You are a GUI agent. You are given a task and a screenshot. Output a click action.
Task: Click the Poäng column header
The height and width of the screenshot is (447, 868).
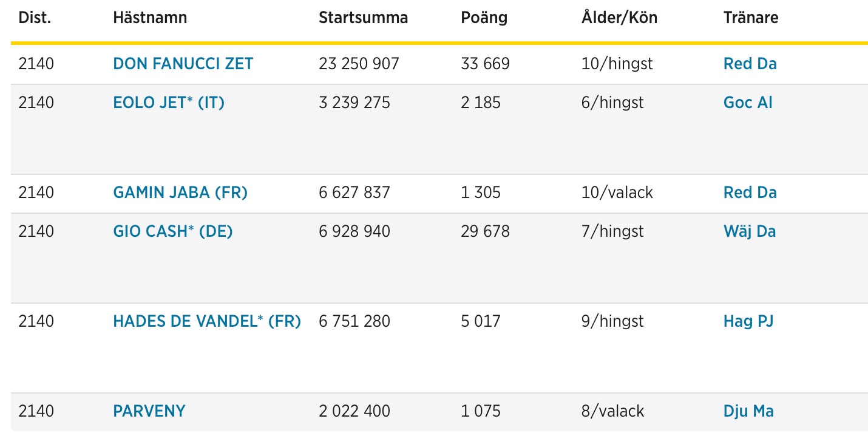[x=484, y=18]
